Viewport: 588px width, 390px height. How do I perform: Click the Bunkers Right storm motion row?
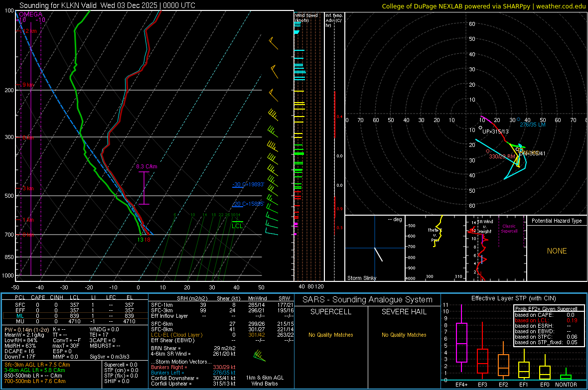click(x=193, y=368)
